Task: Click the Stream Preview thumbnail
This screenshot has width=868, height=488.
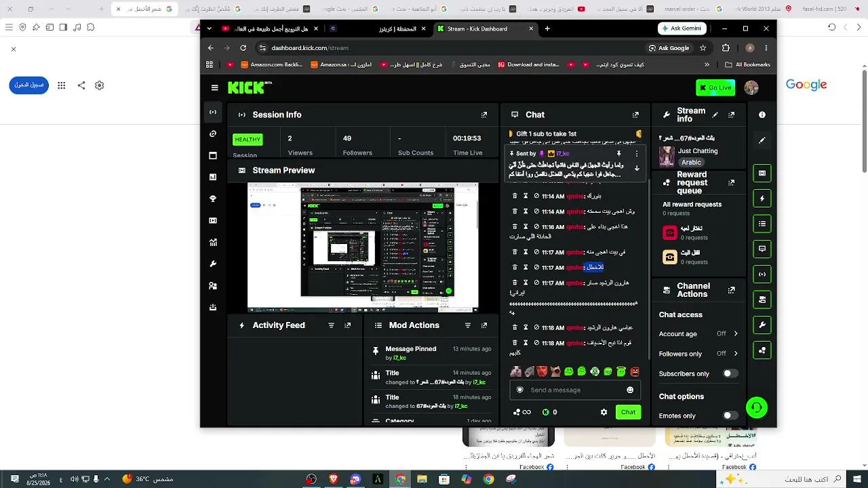Action: coord(363,247)
